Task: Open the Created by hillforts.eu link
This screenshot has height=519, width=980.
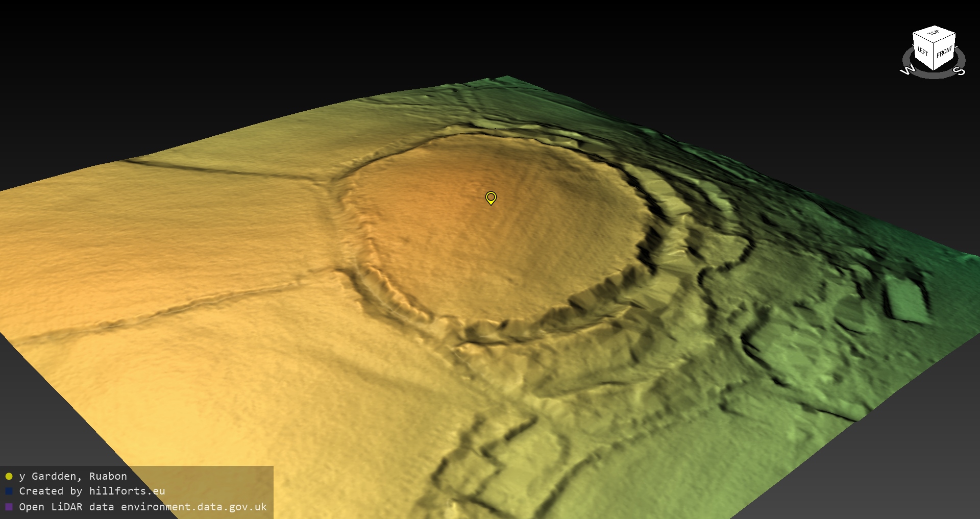Action: (x=92, y=491)
